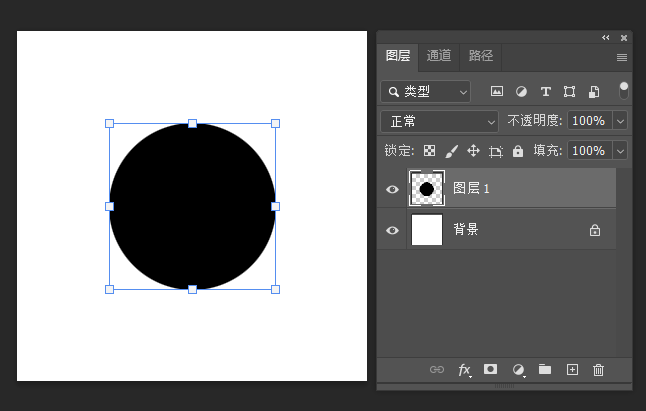Toggle the layer filtering switch
Screen dimensions: 646x411
[x=624, y=90]
